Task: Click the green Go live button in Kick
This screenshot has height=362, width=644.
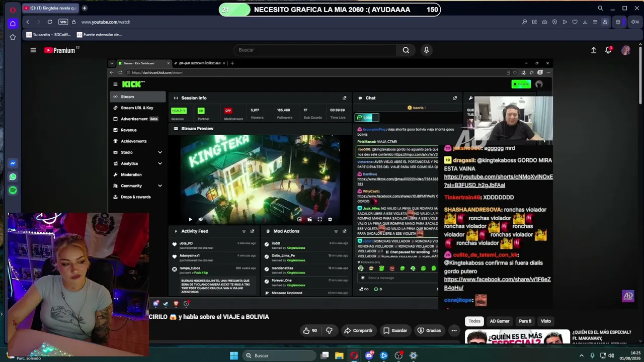Action: click(x=521, y=84)
